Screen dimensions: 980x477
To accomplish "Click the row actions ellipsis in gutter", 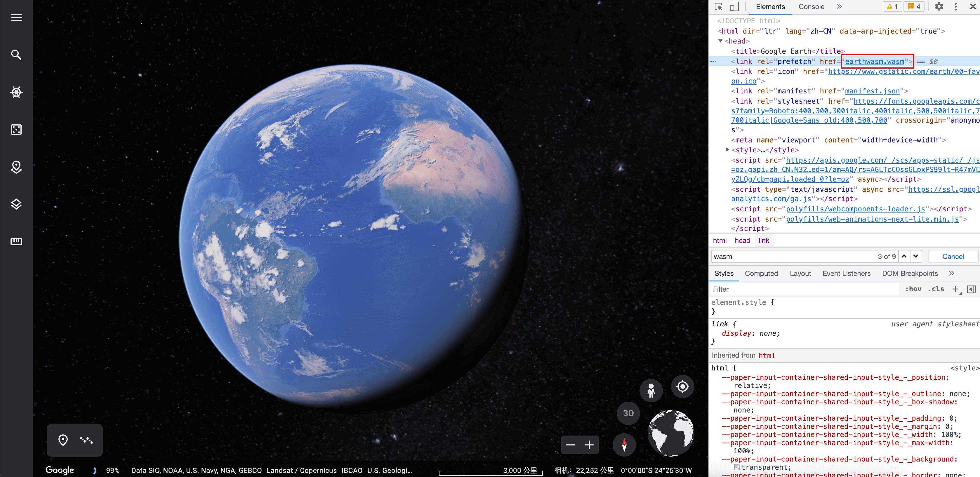I will click(713, 62).
